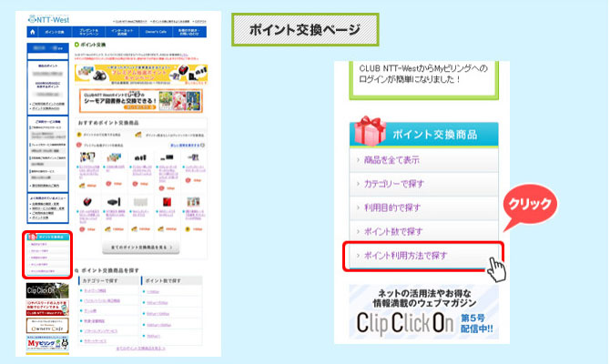Click the small ポイント交換商品 menu header in left sidebar
The height and width of the screenshot is (364, 610).
tap(47, 237)
